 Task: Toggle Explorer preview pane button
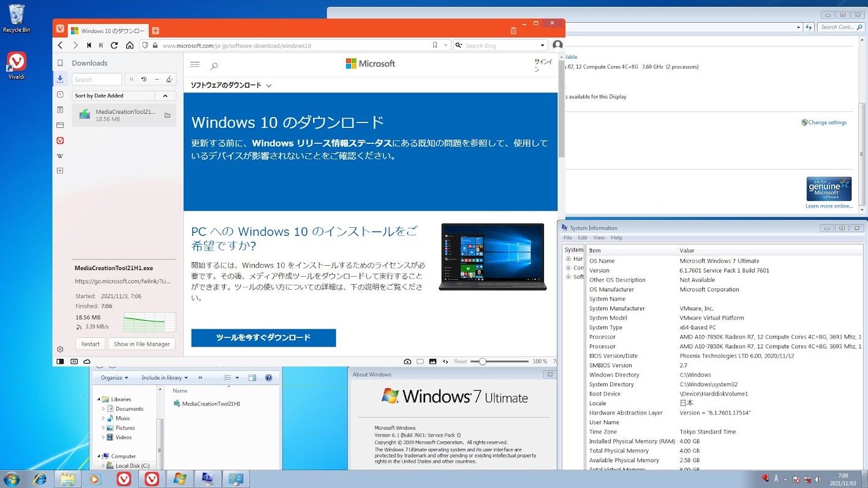click(x=252, y=378)
